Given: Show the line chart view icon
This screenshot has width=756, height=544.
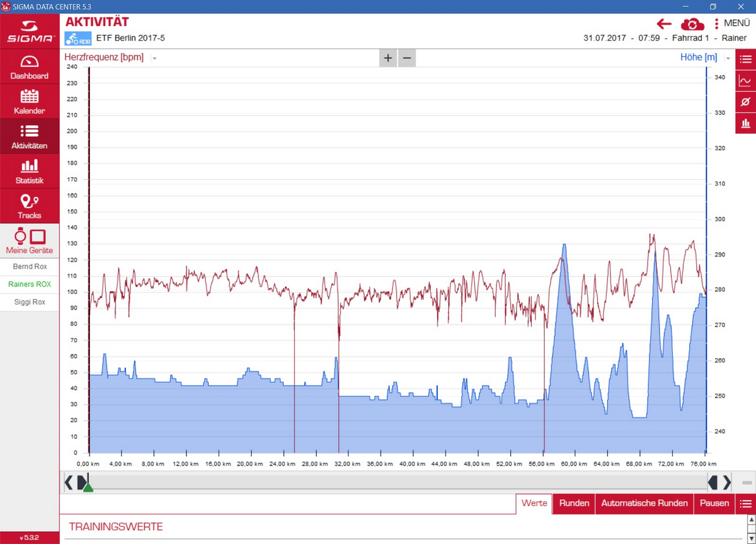Looking at the screenshot, I should 745,81.
